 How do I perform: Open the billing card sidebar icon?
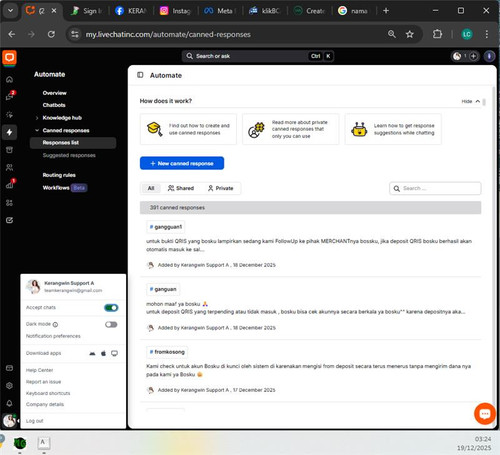click(x=9, y=368)
